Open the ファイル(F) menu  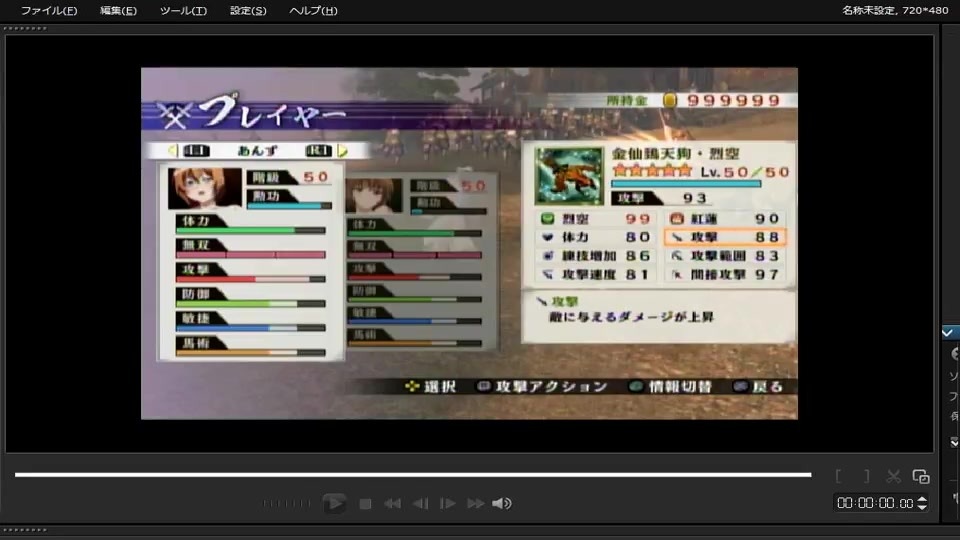pos(49,10)
